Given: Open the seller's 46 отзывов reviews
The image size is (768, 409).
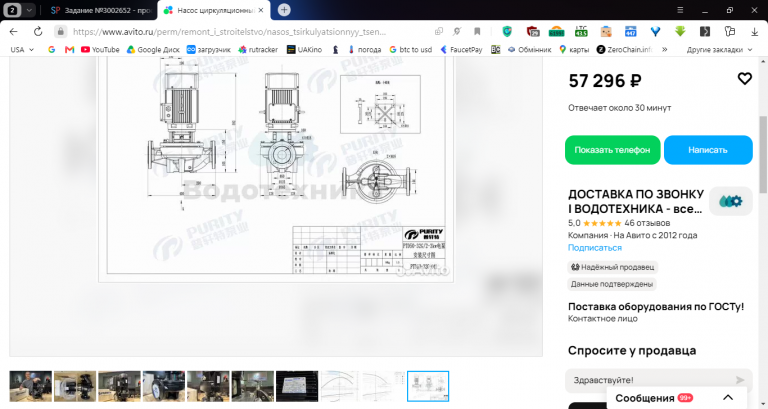Looking at the screenshot, I should click(647, 223).
